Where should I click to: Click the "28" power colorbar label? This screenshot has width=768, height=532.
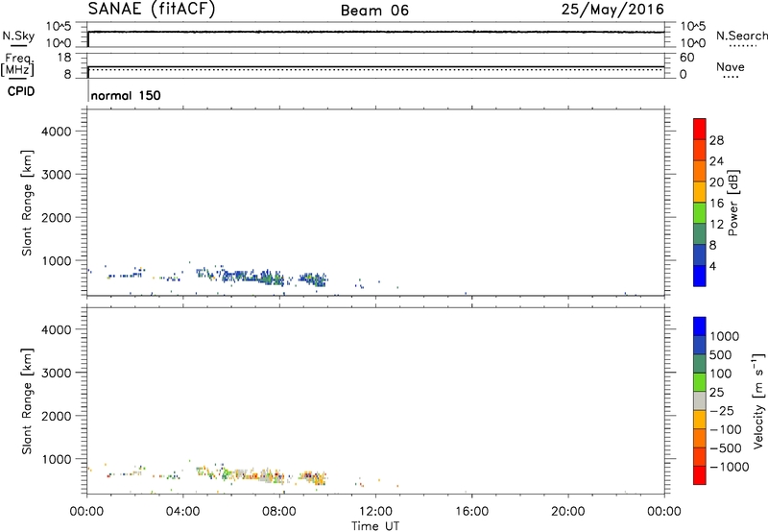[716, 140]
